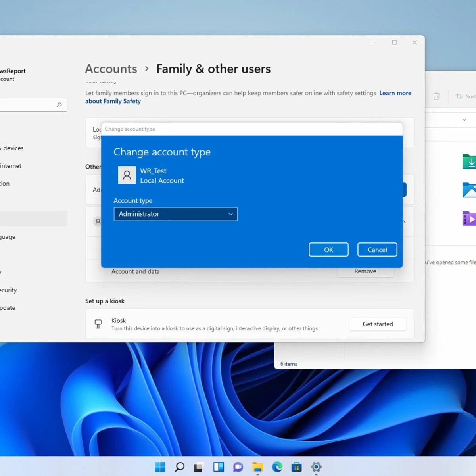Viewport: 476px width, 476px height.
Task: Open the Chat icon on the taskbar
Action: 238,467
